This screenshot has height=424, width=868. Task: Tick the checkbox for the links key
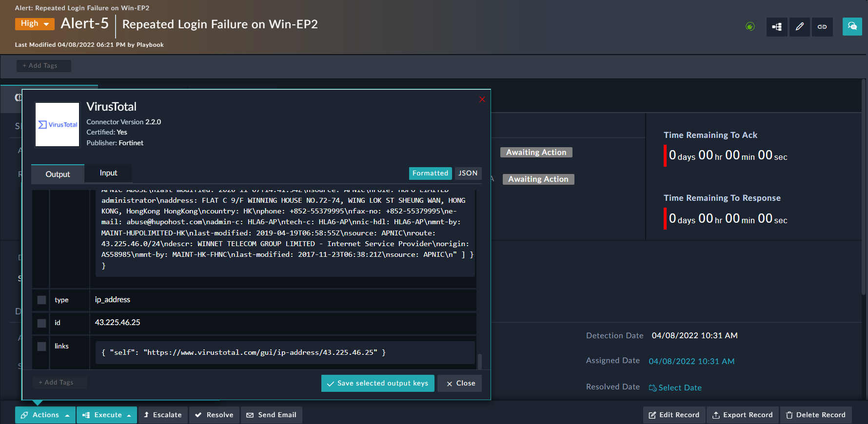coord(41,347)
